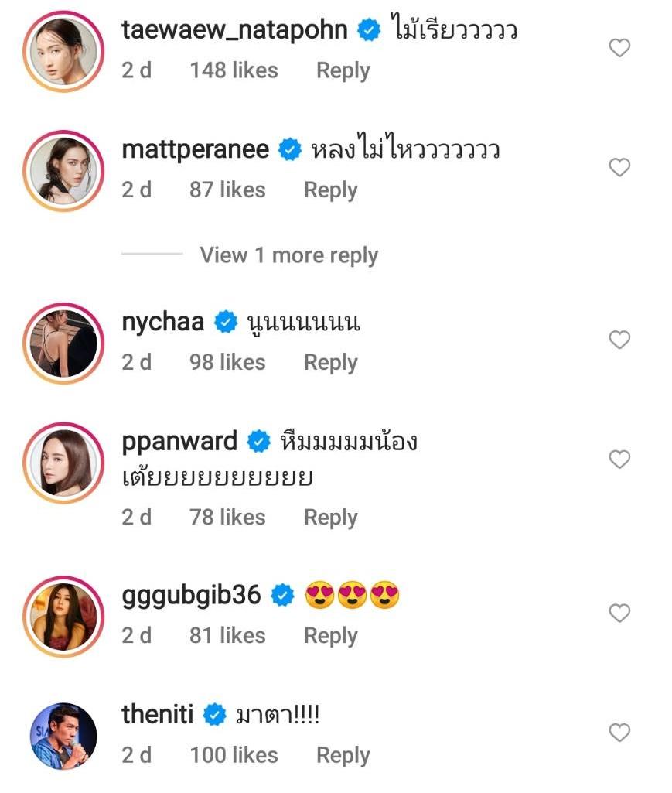
Task: Tap the heart beside theniti's comment
Action: (619, 733)
